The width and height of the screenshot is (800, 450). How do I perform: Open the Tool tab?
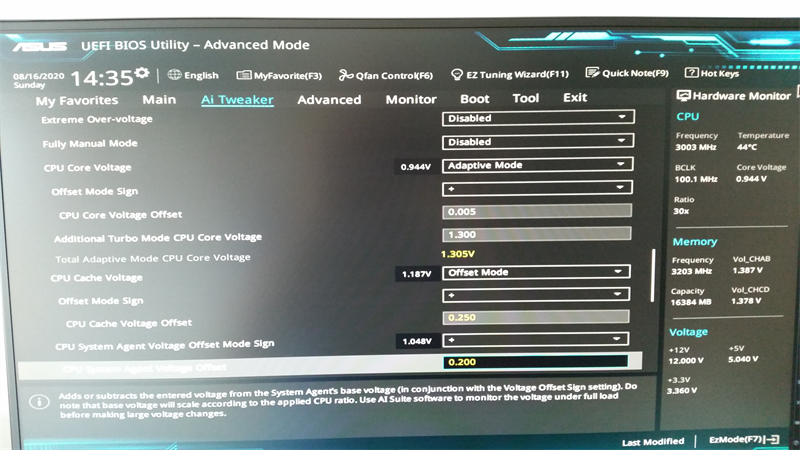click(526, 98)
